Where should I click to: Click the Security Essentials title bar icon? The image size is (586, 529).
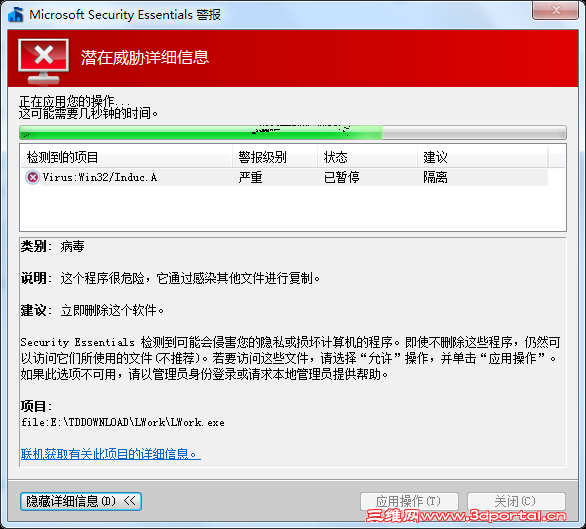(x=16, y=15)
